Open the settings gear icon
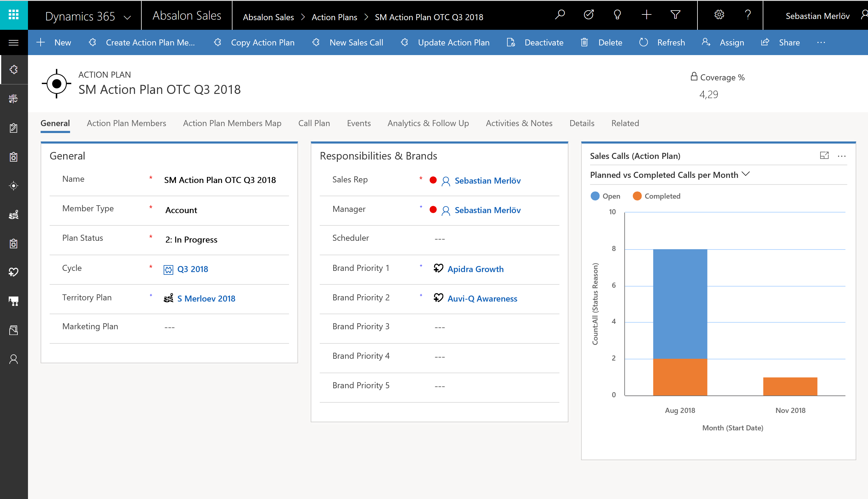This screenshot has height=499, width=868. click(719, 15)
